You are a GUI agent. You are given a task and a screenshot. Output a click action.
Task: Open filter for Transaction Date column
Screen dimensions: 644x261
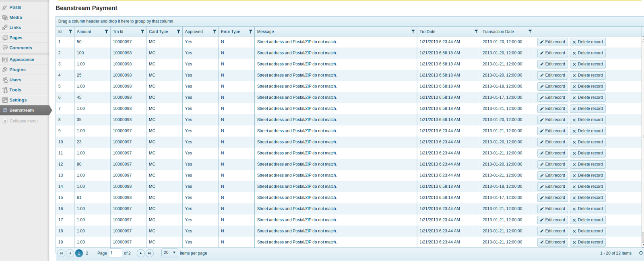[x=530, y=31]
